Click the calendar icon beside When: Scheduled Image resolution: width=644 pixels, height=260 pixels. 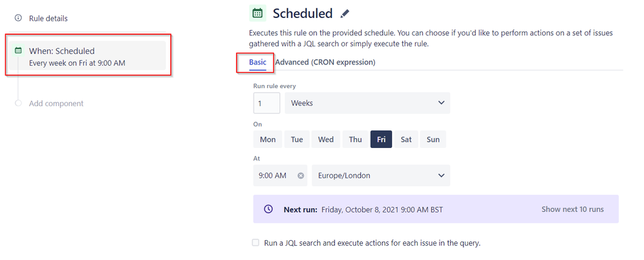click(x=18, y=50)
